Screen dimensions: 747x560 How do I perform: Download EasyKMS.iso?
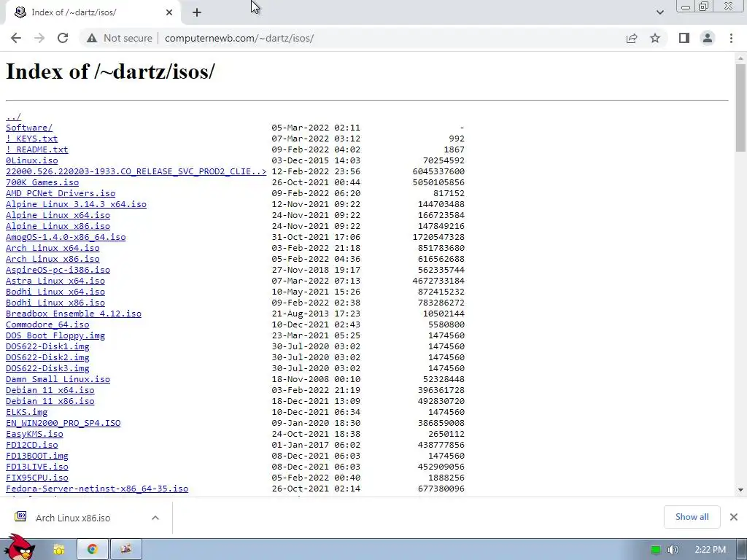pyautogui.click(x=34, y=435)
